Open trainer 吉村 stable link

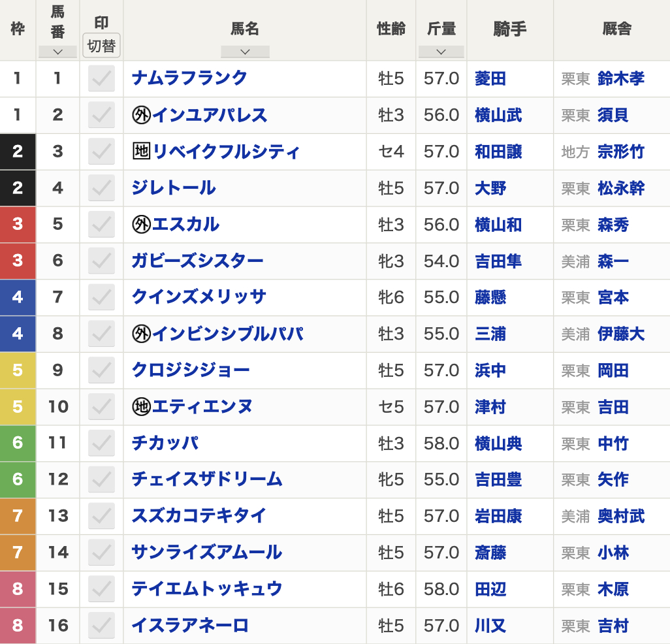point(613,626)
